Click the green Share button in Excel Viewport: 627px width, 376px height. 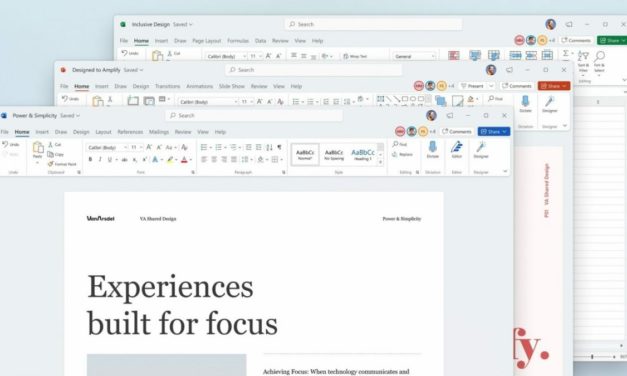[612, 40]
